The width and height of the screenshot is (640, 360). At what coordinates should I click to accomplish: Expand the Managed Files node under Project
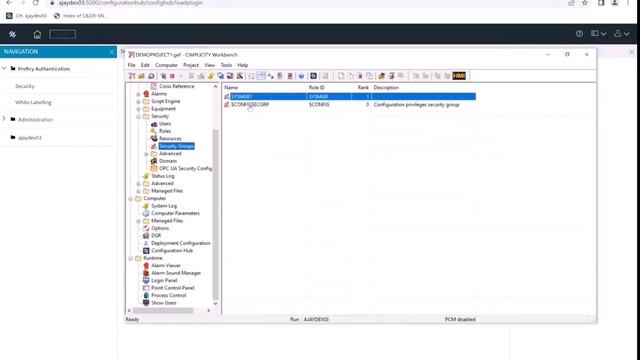click(x=138, y=191)
